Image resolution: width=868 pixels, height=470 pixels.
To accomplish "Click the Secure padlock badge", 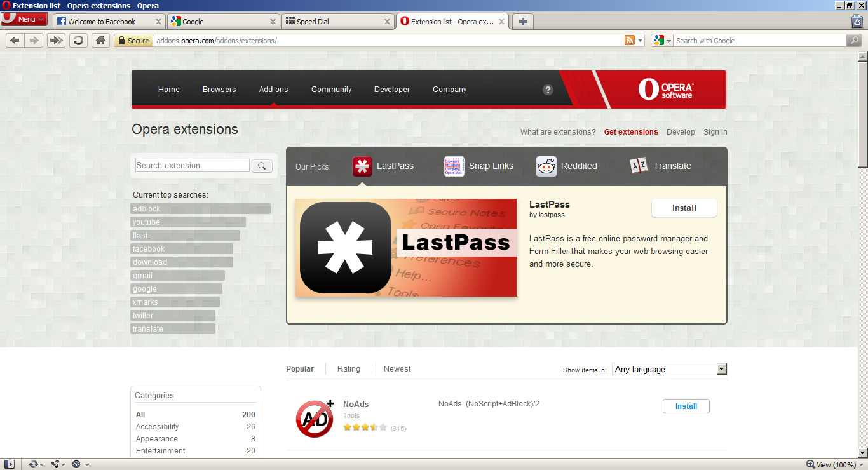I will 133,40.
